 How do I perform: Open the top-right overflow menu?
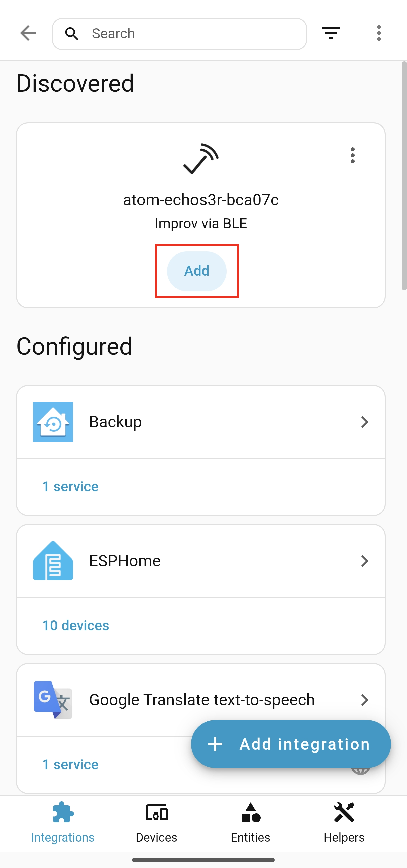pos(379,33)
